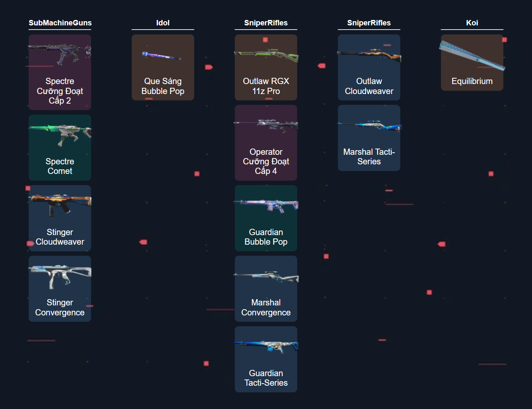Click the Equilibrium melee weapon image

[x=472, y=55]
